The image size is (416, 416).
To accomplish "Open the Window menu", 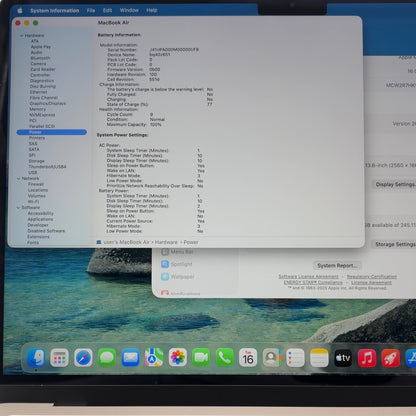I will pos(129,10).
